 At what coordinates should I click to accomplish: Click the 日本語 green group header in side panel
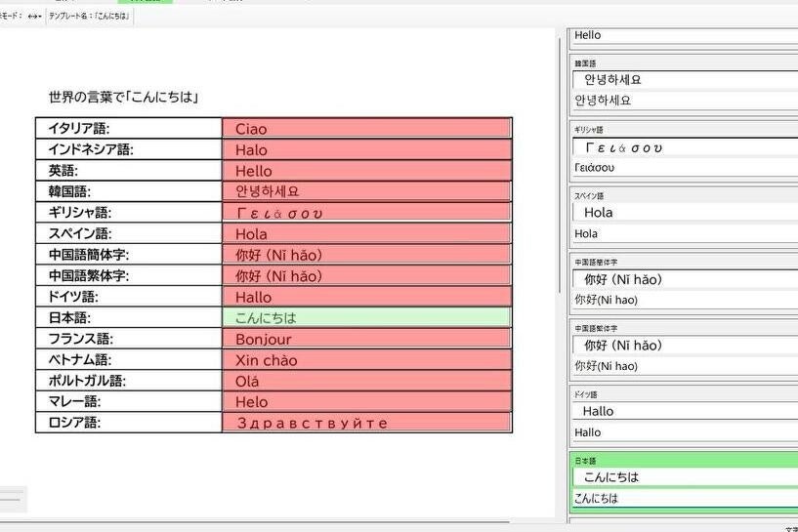pyautogui.click(x=685, y=461)
